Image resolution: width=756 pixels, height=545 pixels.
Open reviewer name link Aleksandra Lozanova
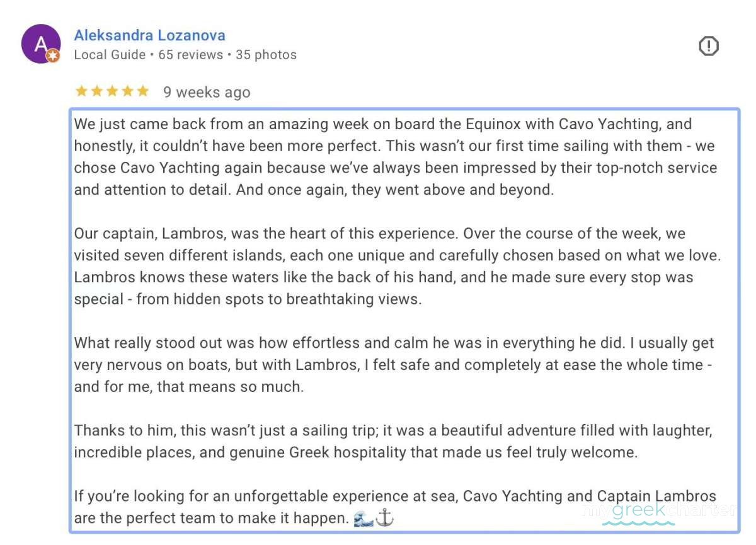click(x=149, y=35)
